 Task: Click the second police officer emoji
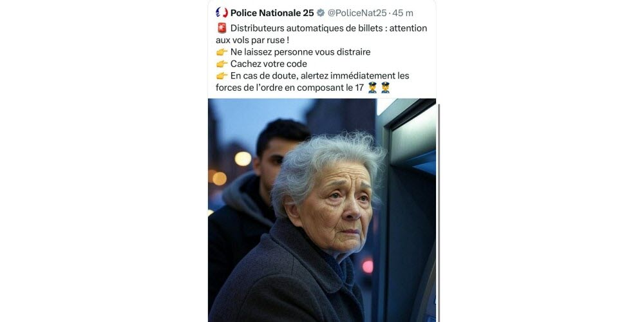click(385, 88)
